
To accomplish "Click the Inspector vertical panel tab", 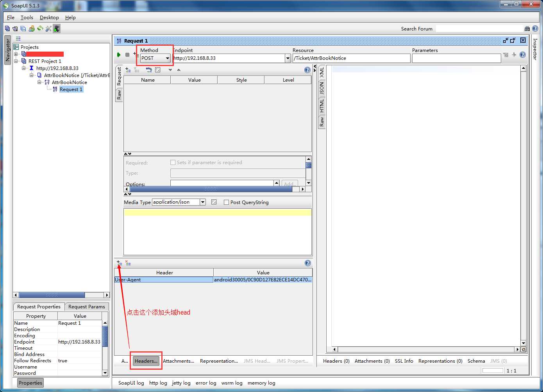I will coord(535,49).
